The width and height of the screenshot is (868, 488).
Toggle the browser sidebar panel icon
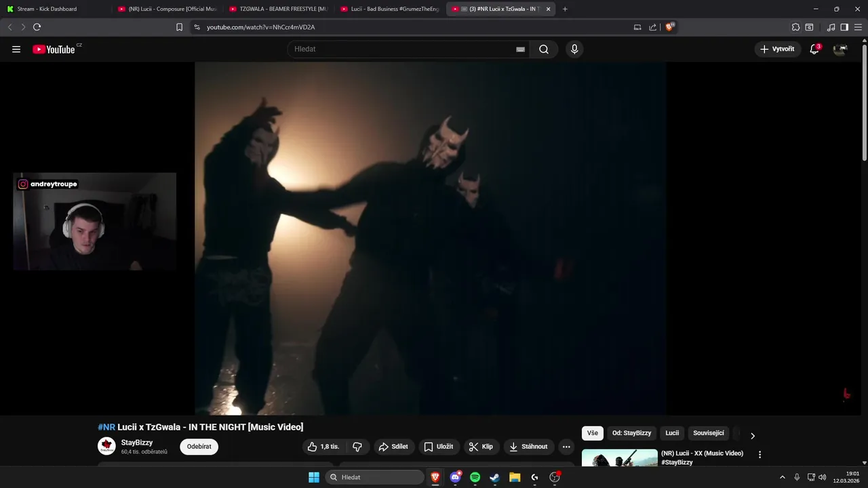point(844,27)
